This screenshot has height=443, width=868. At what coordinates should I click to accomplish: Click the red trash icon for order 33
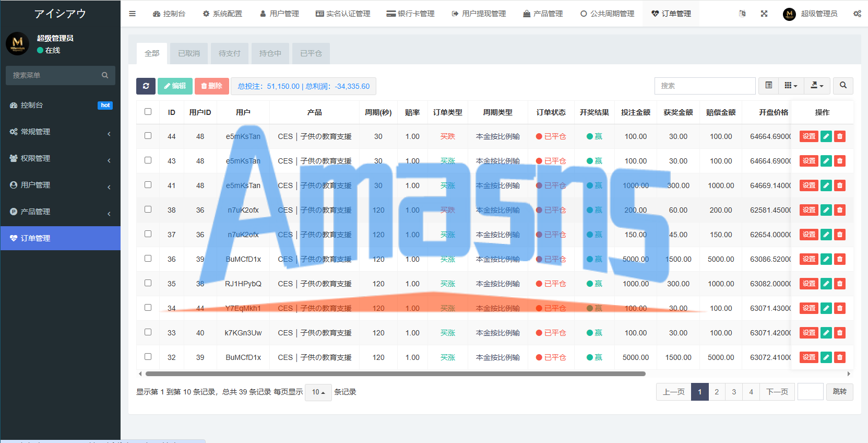(x=839, y=333)
